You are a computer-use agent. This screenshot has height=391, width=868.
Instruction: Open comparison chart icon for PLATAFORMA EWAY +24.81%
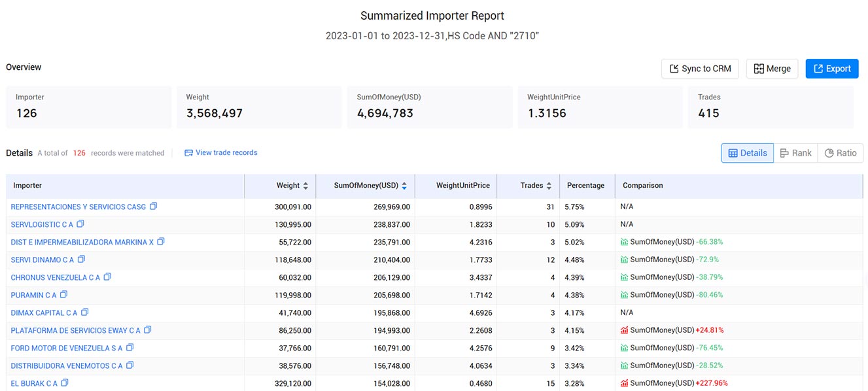pos(625,330)
